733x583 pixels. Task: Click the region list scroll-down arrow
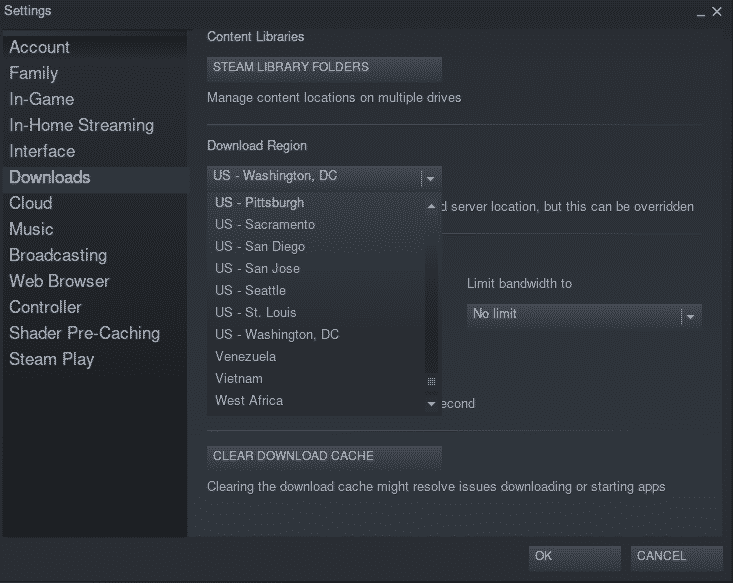[432, 404]
